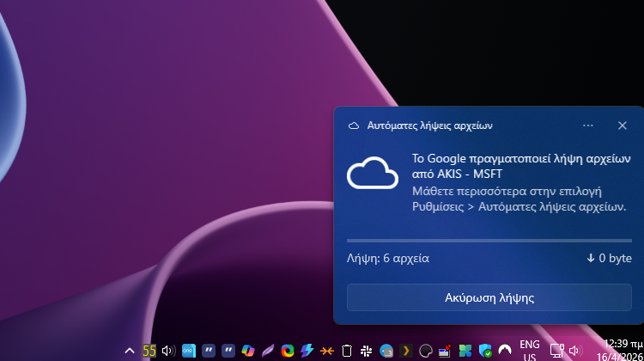This screenshot has width=644, height=361.
Task: Open the clock and date panel
Action: tap(623, 351)
